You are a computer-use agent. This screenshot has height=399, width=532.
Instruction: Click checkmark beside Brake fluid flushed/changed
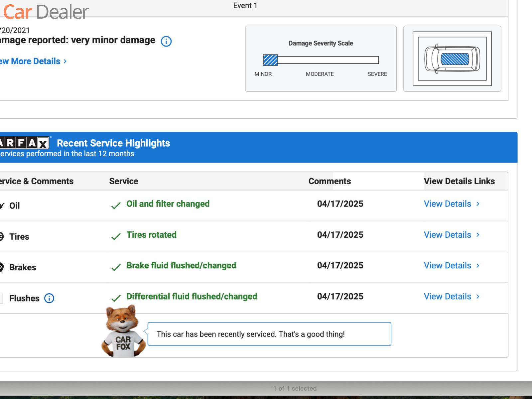point(116,267)
